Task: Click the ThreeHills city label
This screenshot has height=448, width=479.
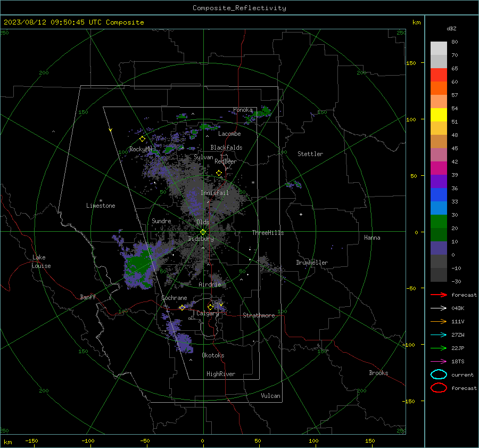Action: (268, 233)
